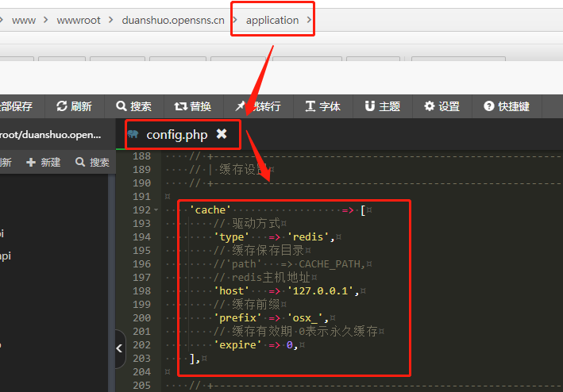This screenshot has height=392, width=563.
Task: Go to duanshuo.opensns.cn breadcrumb
Action: pos(173,21)
